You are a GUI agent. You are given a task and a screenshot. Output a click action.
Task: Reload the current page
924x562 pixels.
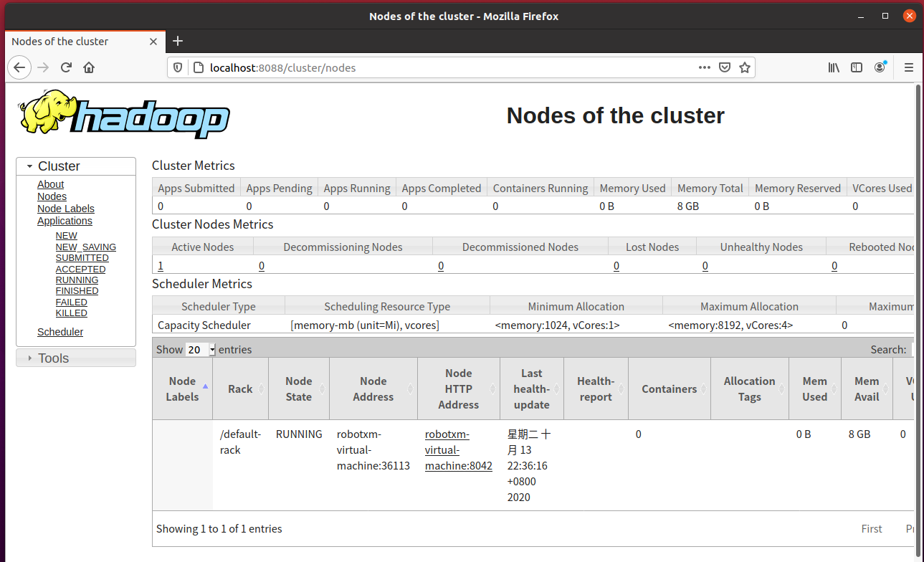point(66,67)
